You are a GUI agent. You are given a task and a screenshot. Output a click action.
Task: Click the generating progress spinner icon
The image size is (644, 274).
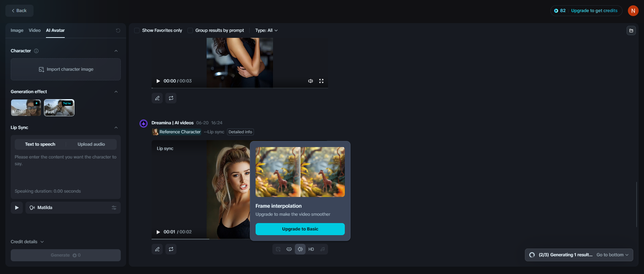[x=532, y=255]
